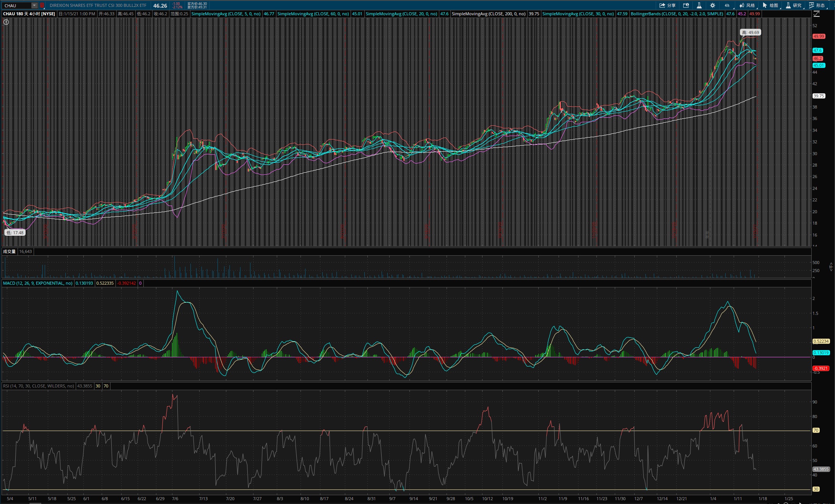This screenshot has width=835, height=504.
Task: Click the volume pane resize arrows icon
Action: 831,267
